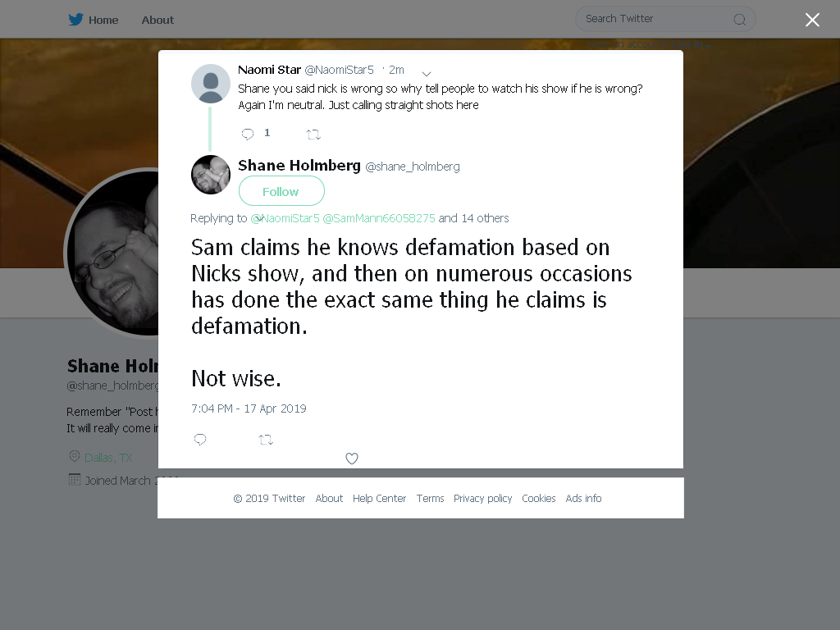Follow Shane Holmberg
The height and width of the screenshot is (630, 840).
281,191
